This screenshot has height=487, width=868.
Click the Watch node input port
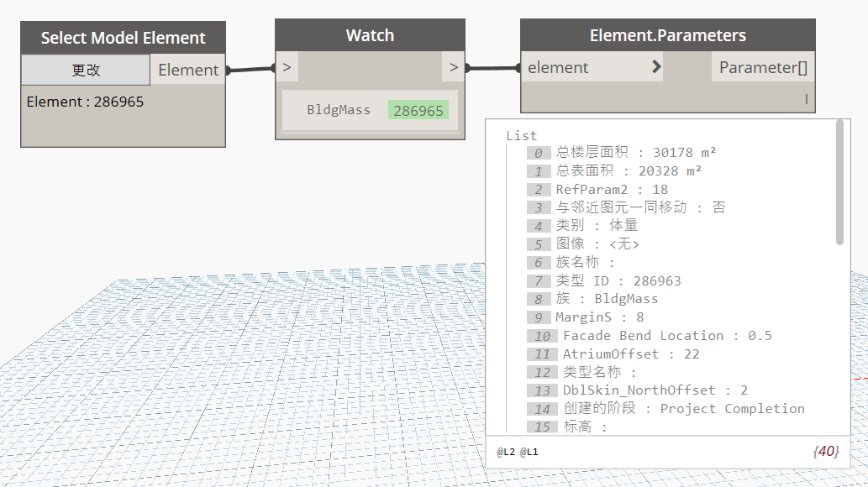[287, 67]
